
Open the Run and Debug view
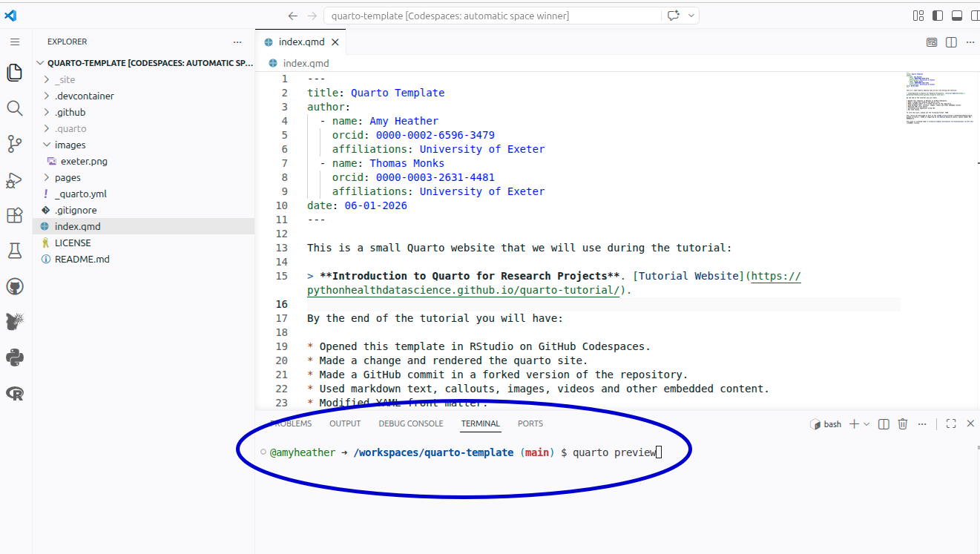(x=15, y=179)
